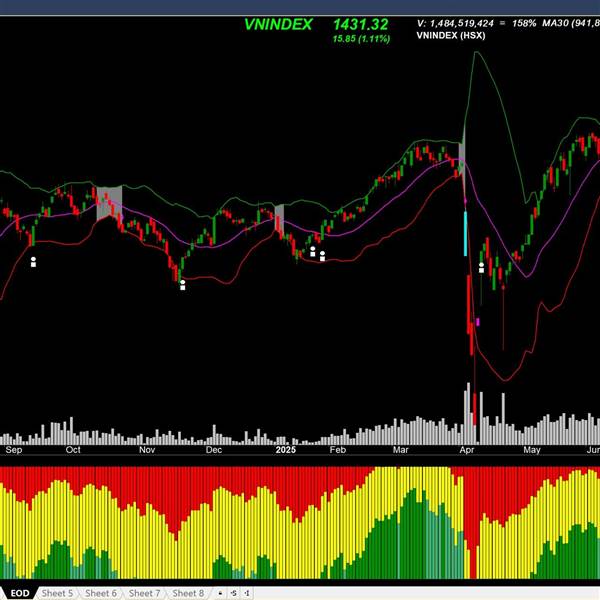Open the Sheet 5 tab
The height and width of the screenshot is (600, 600).
point(57,593)
